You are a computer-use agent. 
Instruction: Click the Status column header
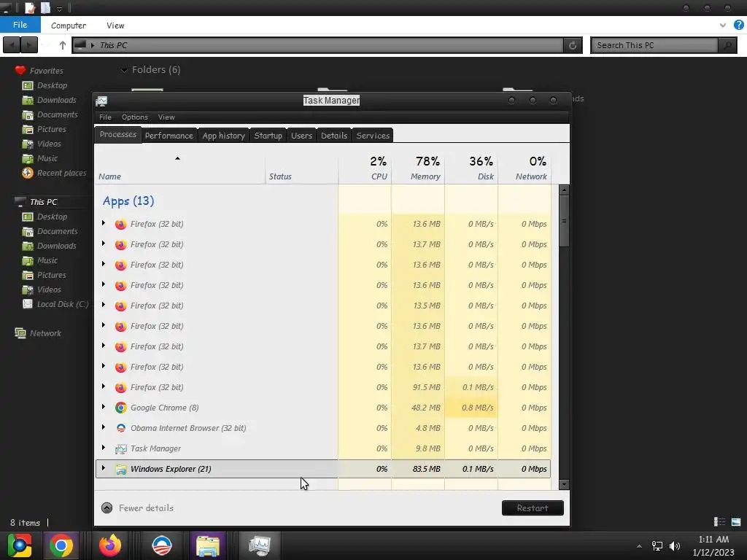point(301,168)
